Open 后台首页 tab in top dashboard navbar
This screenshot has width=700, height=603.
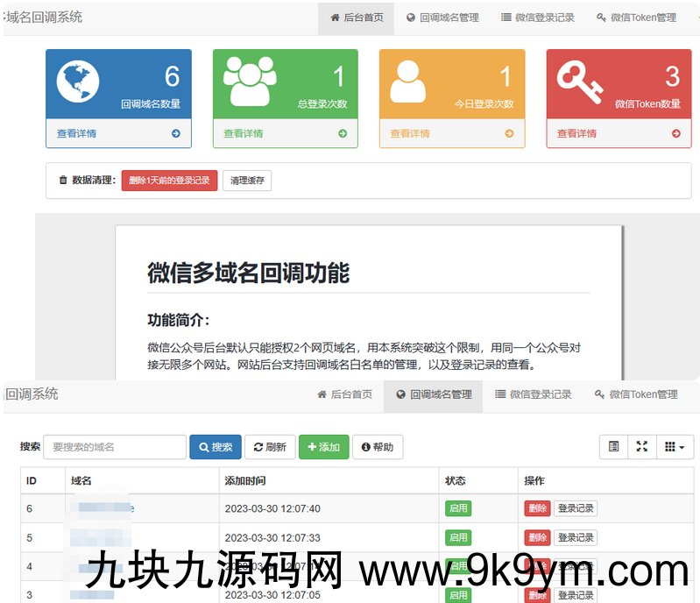coord(357,18)
